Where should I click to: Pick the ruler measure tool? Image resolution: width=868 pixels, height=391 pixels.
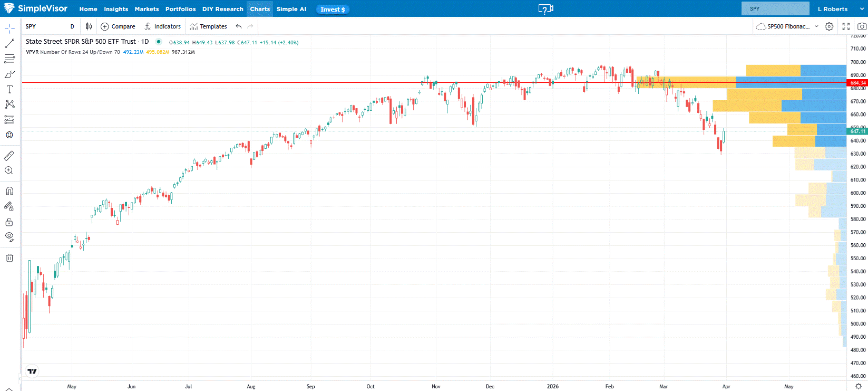9,156
